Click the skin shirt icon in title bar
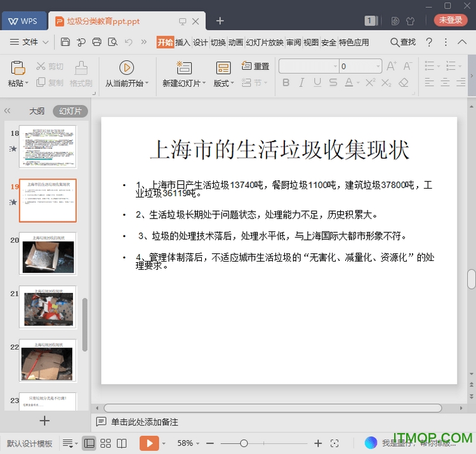The width and height of the screenshot is (476, 454). tap(411, 21)
